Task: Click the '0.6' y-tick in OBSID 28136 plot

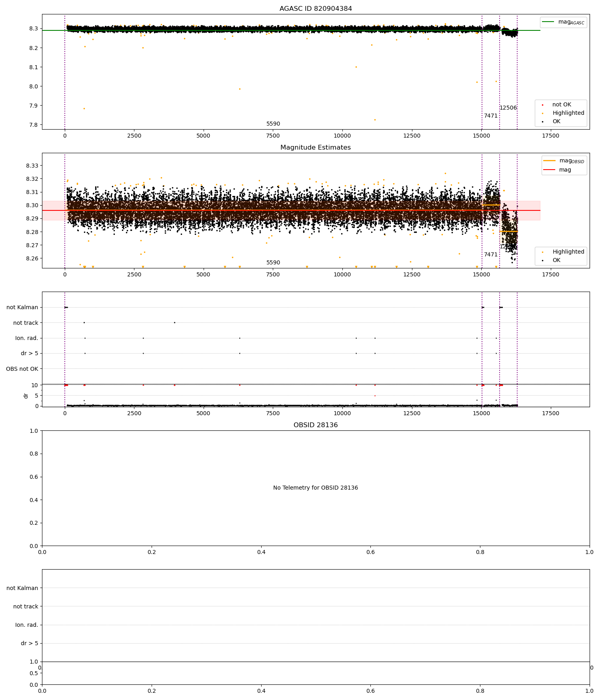Action: (x=34, y=477)
